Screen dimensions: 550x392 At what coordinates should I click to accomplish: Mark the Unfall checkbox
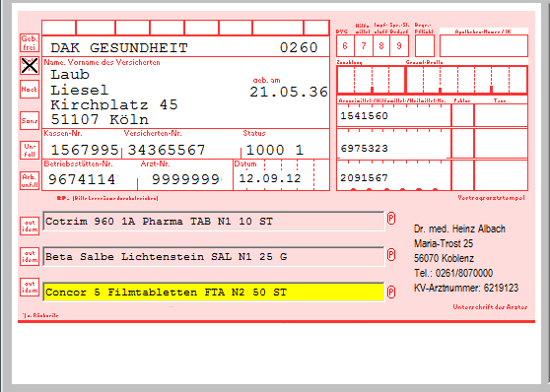point(30,150)
